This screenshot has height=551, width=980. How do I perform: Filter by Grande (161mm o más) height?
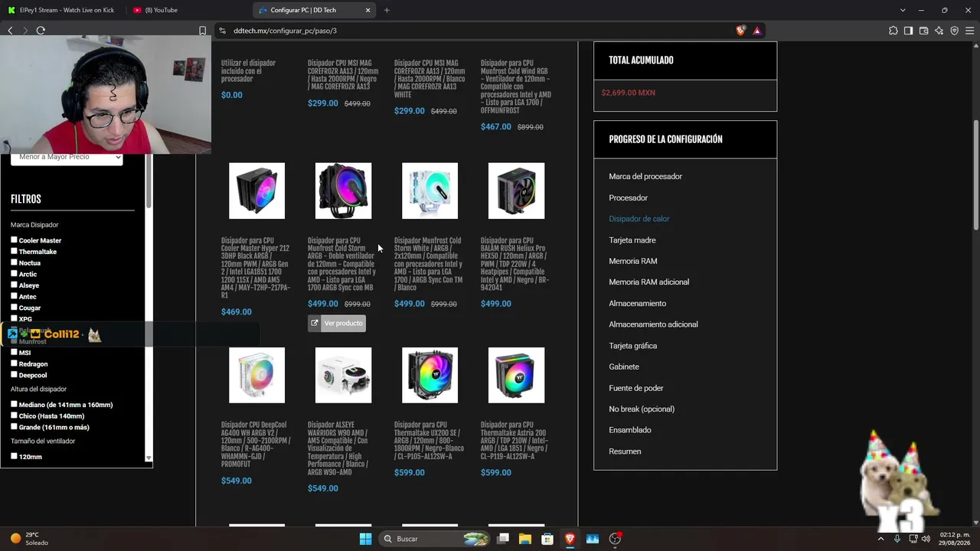coord(14,426)
